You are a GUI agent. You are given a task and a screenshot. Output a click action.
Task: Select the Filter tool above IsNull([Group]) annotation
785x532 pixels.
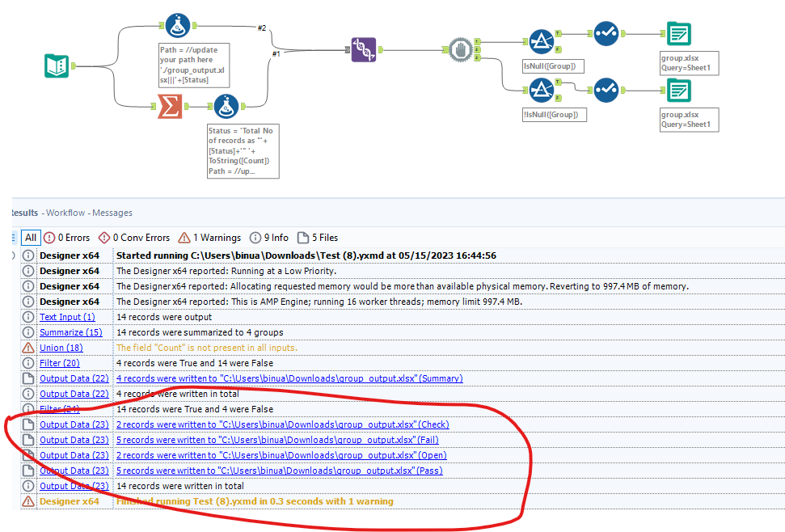(541, 41)
